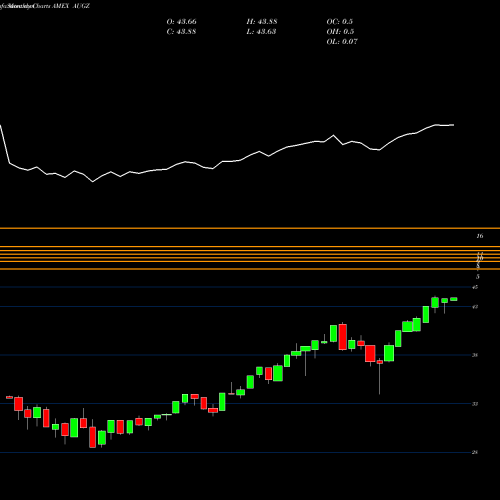Click the large red candle at the peak before the 38 dip
This screenshot has width=500, height=500.
pos(343,337)
